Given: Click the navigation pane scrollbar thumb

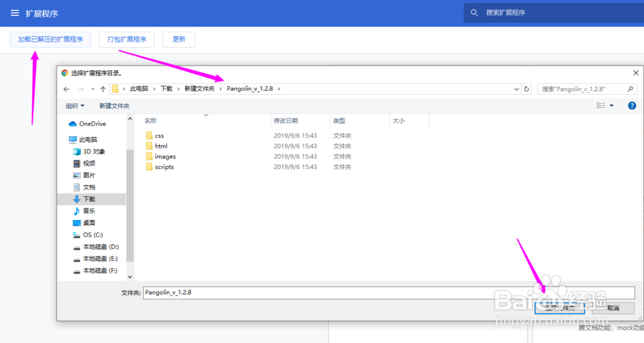Looking at the screenshot, I should click(x=130, y=206).
